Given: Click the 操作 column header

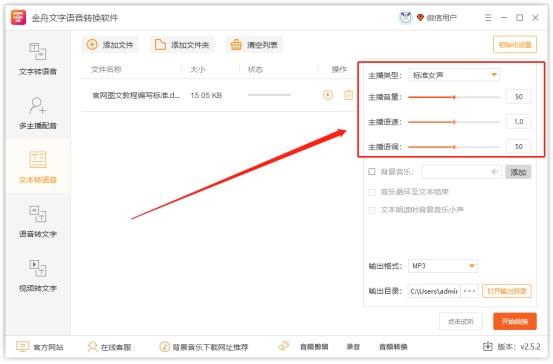Looking at the screenshot, I should [x=339, y=69].
